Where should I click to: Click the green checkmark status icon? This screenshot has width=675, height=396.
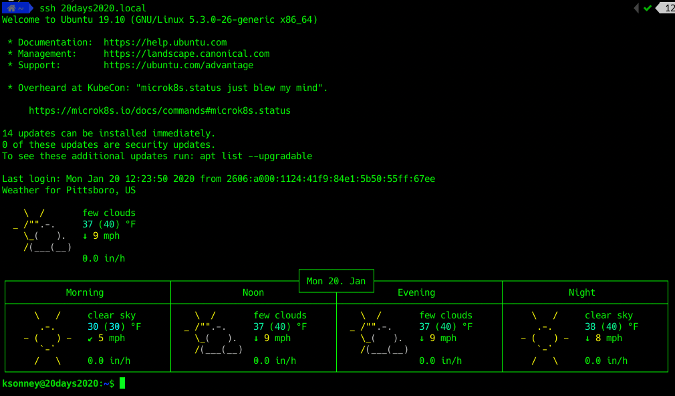647,8
